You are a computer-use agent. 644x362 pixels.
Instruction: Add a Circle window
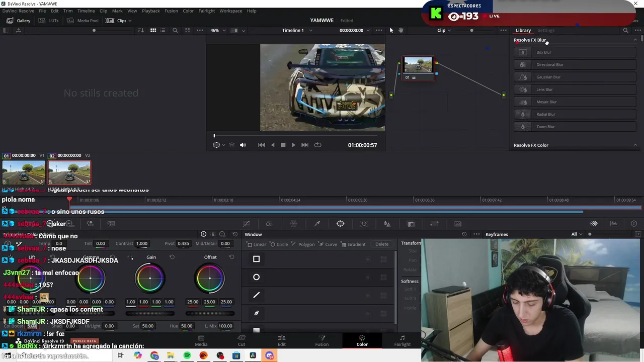(279, 244)
